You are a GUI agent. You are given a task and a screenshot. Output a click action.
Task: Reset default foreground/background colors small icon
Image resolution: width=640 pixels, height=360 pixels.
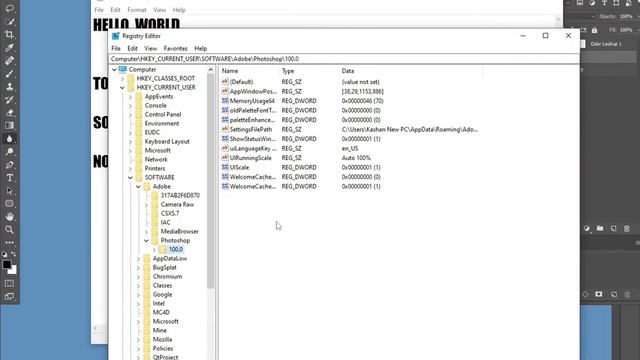tap(4, 254)
